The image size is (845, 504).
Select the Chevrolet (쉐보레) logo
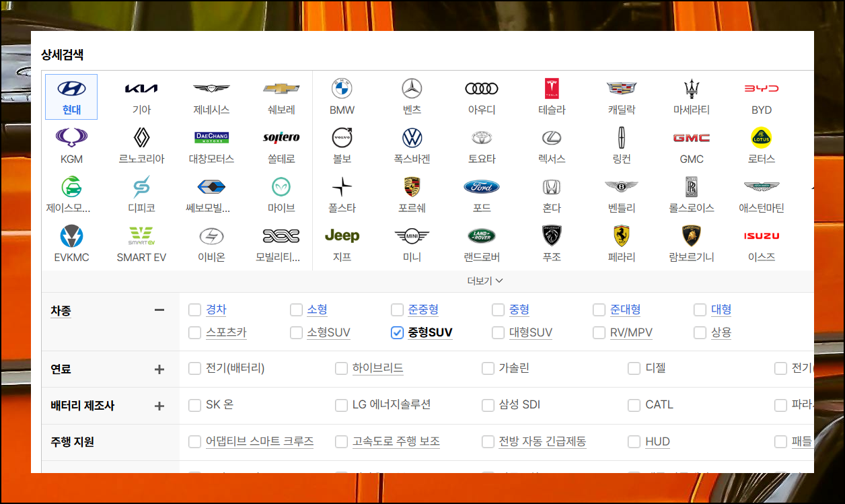281,89
